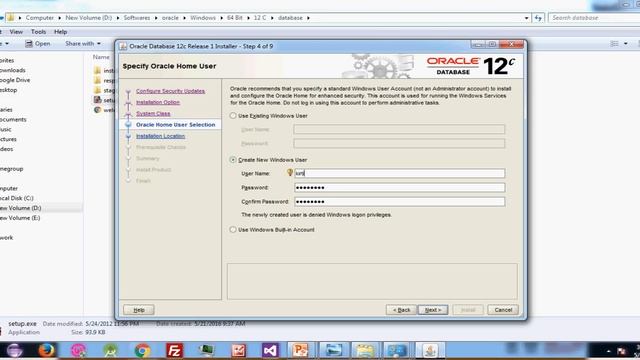Select Use Existing Windows User option
640x360 pixels.
[x=233, y=116]
